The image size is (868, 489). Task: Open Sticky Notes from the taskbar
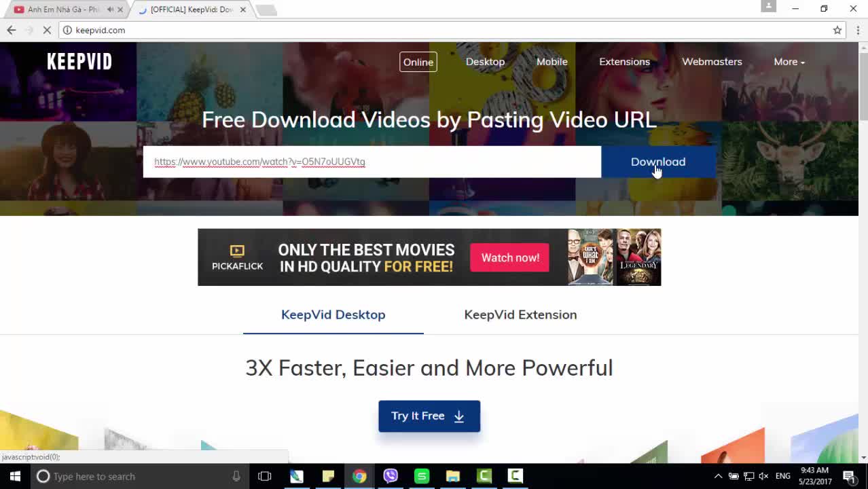click(x=328, y=476)
